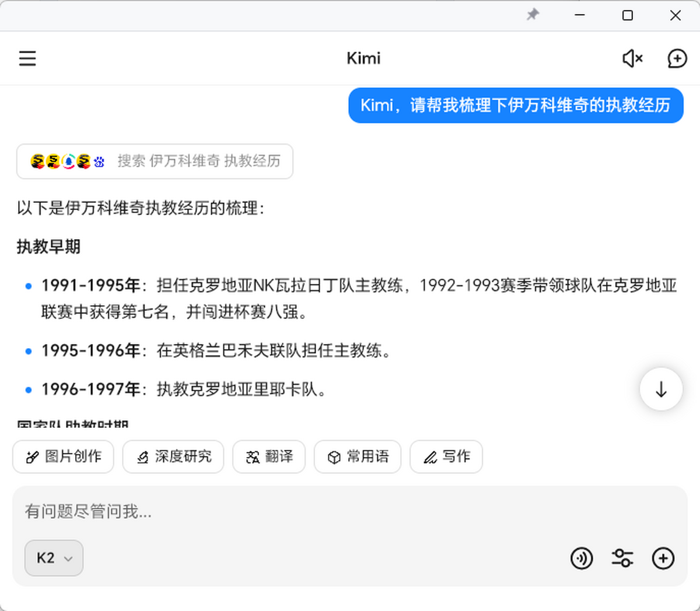This screenshot has width=700, height=611.
Task: Click the plus attachment icon
Action: point(663,559)
